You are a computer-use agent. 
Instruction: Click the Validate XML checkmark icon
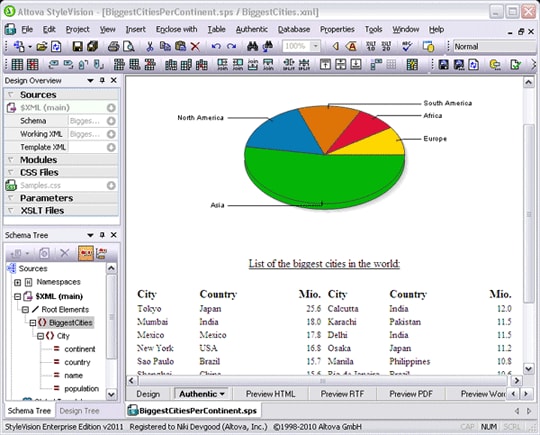click(x=516, y=64)
